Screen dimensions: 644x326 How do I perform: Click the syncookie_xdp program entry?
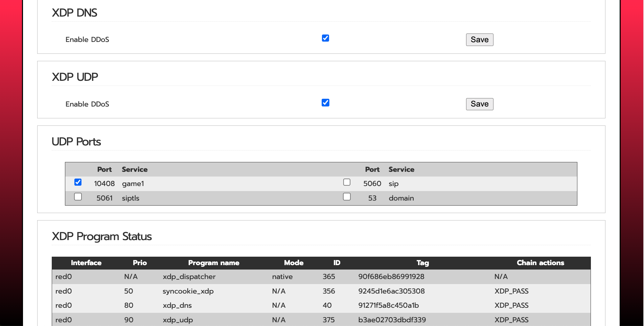[188, 291]
